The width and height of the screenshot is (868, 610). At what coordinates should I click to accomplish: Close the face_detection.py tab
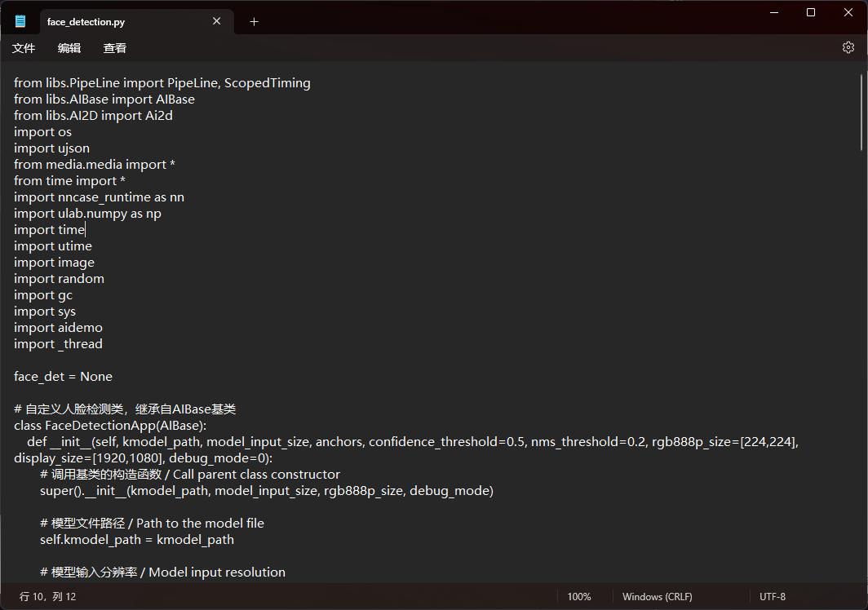coord(217,21)
